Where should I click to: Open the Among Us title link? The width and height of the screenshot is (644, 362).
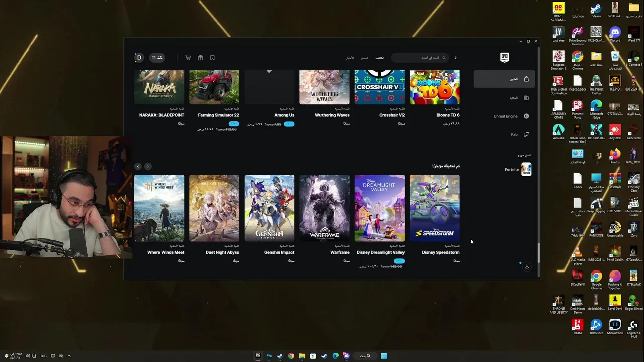(284, 115)
